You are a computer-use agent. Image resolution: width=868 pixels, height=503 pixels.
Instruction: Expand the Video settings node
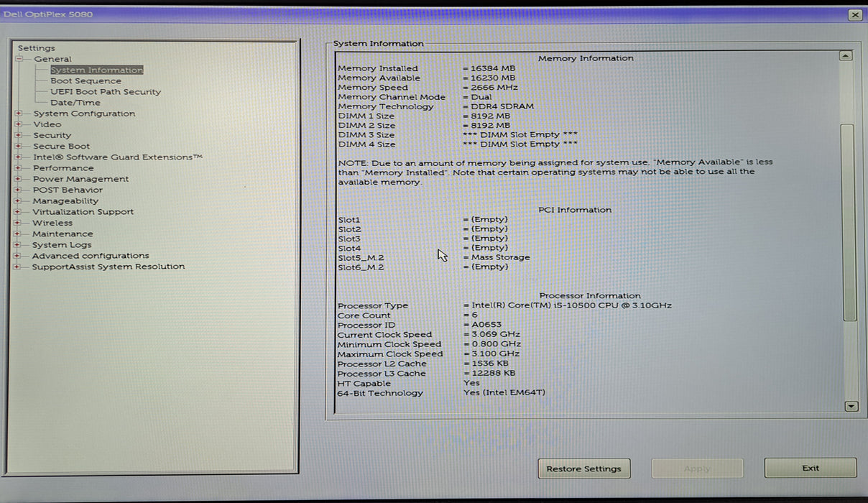pos(18,124)
